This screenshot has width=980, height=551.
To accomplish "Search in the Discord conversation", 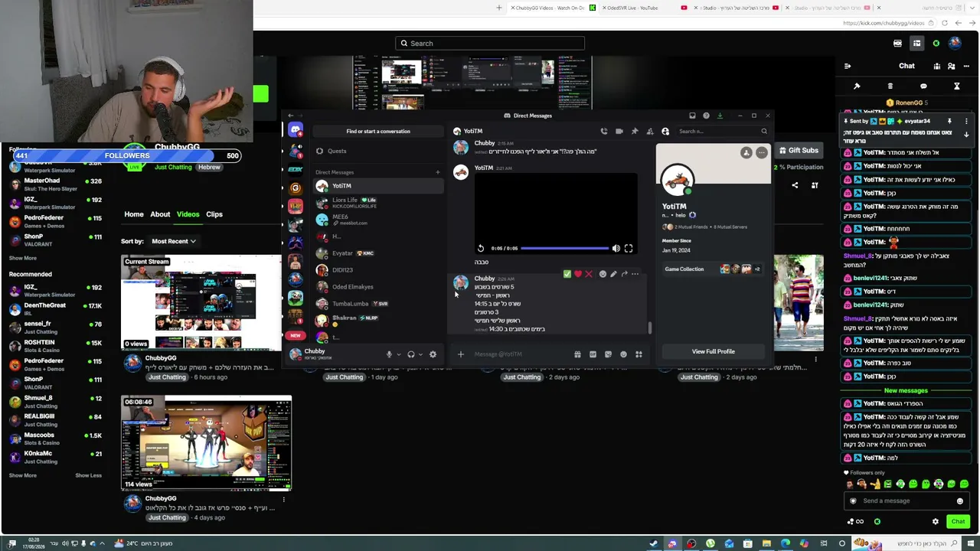I will [x=722, y=132].
